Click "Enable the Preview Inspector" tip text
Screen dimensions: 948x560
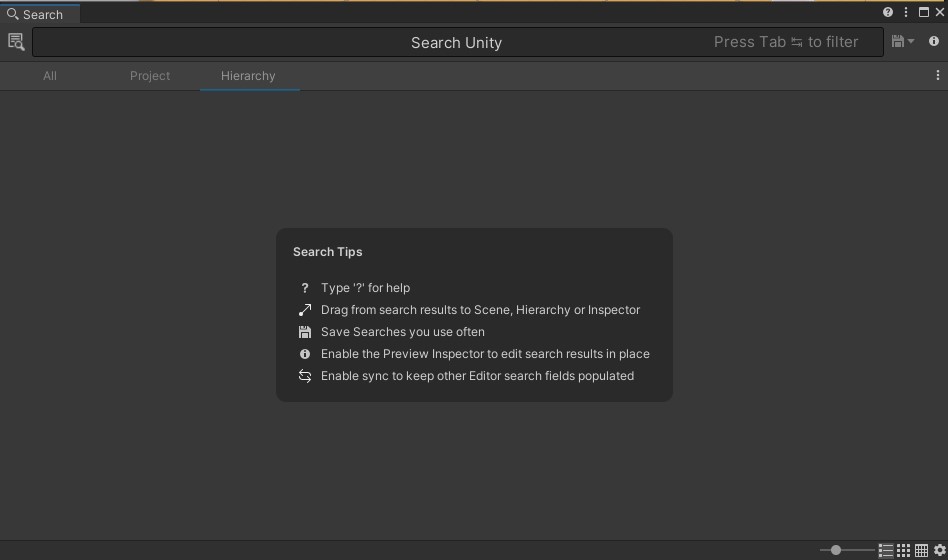pos(485,354)
